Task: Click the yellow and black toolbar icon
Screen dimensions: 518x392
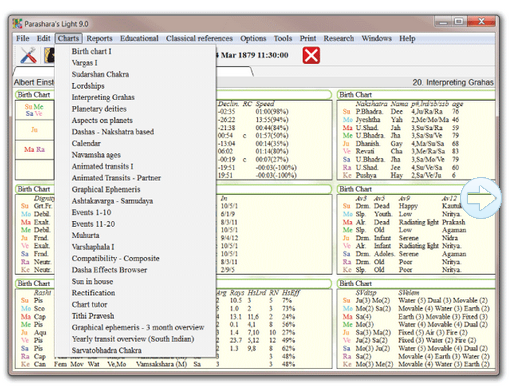Action: 49,55
